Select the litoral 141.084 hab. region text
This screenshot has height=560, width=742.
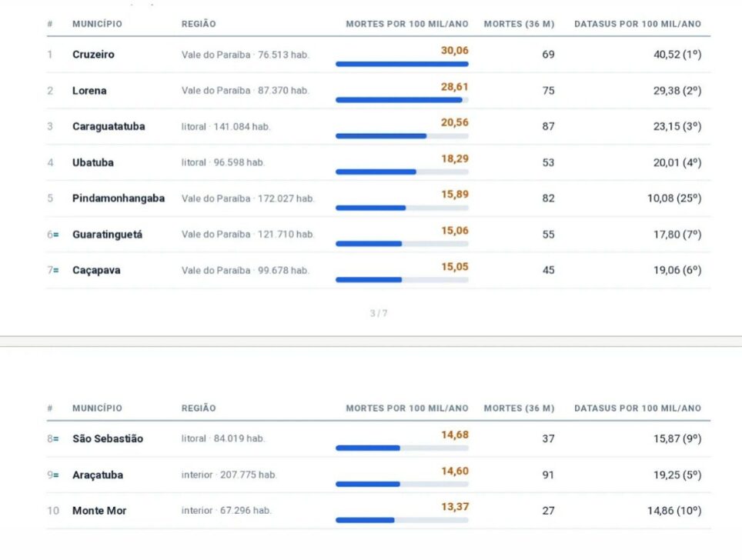click(x=226, y=126)
